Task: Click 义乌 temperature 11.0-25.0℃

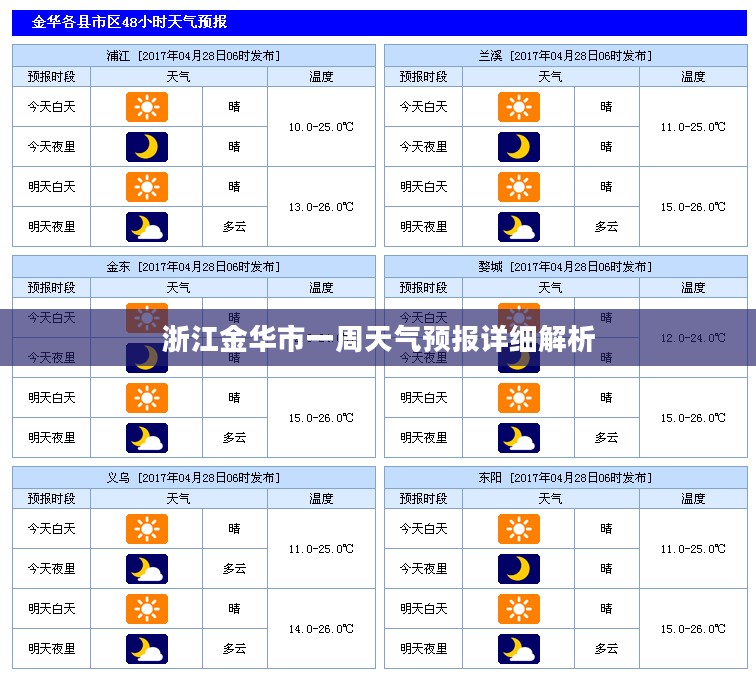Action: (x=321, y=549)
